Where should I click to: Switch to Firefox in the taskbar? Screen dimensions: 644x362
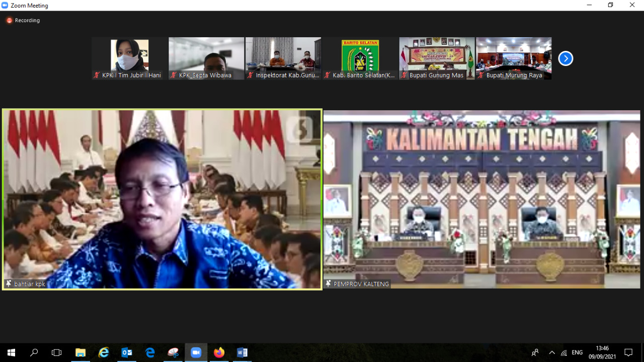pos(219,352)
